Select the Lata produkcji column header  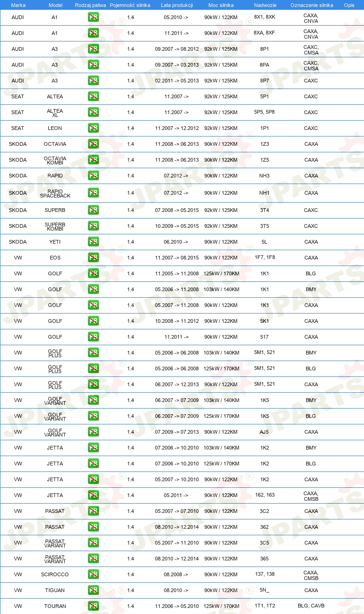[177, 5]
